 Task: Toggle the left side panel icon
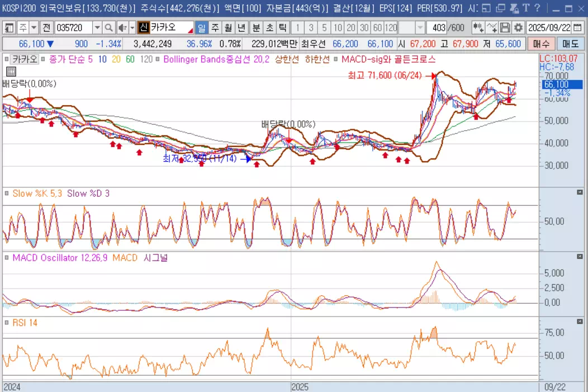pos(9,28)
